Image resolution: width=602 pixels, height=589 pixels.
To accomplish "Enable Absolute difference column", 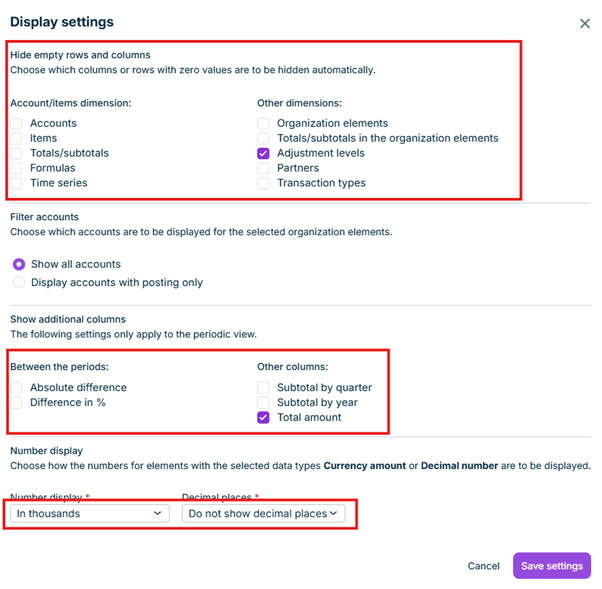I will [x=16, y=387].
